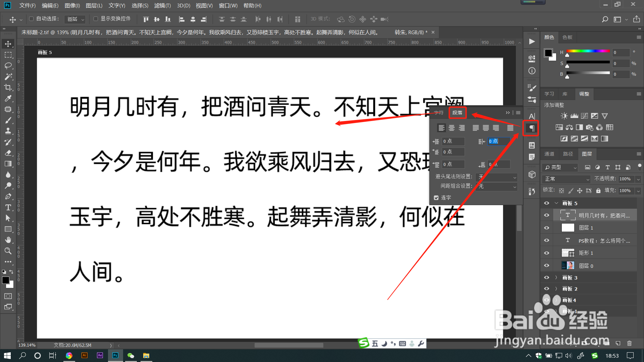Collapse the 画板 5 artboard group
Viewport: 644px width, 362px height.
click(x=556, y=203)
